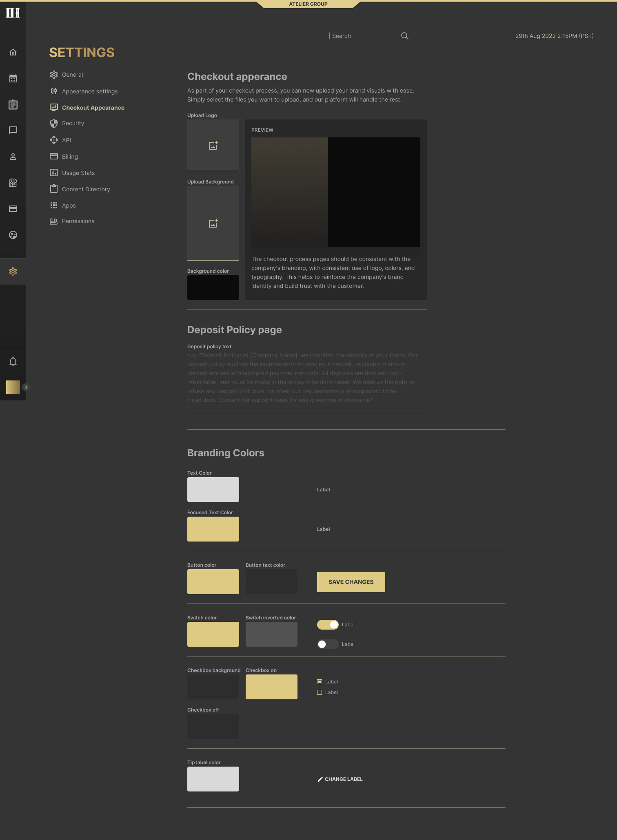This screenshot has width=617, height=840.
Task: Open the Focused Text Color swatch
Action: [x=213, y=529]
